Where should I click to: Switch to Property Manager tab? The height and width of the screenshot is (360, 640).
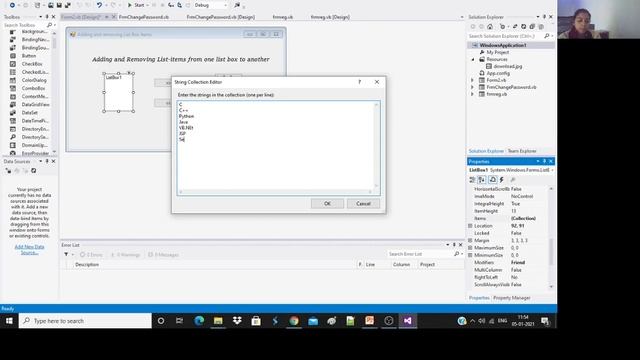click(x=511, y=298)
